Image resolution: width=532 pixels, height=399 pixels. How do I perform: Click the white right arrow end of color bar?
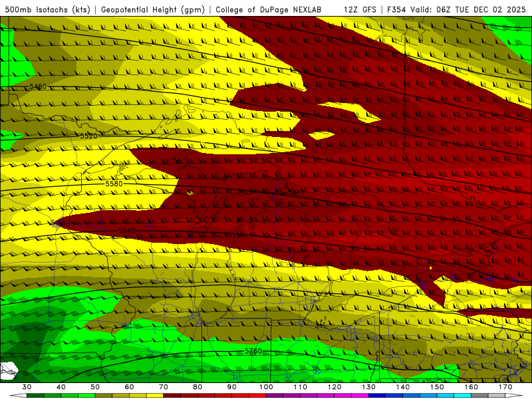514,396
